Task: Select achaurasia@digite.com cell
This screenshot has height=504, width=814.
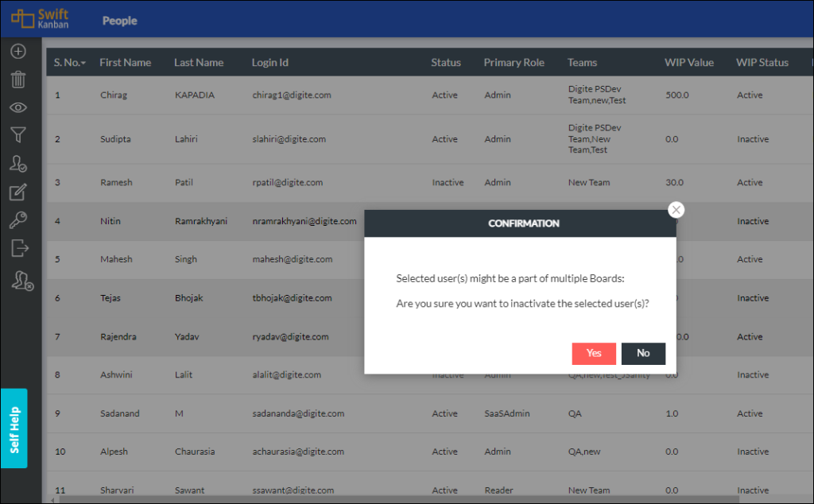Action: [x=298, y=452]
